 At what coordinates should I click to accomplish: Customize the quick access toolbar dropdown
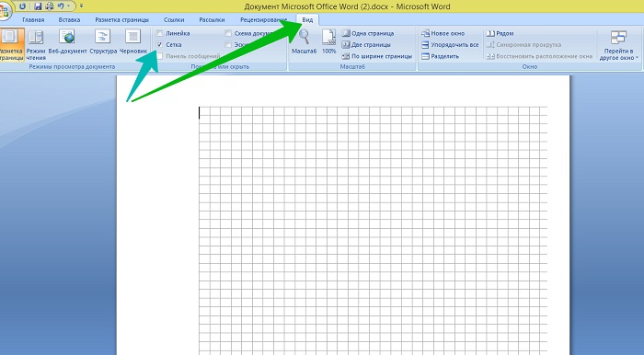81,6
